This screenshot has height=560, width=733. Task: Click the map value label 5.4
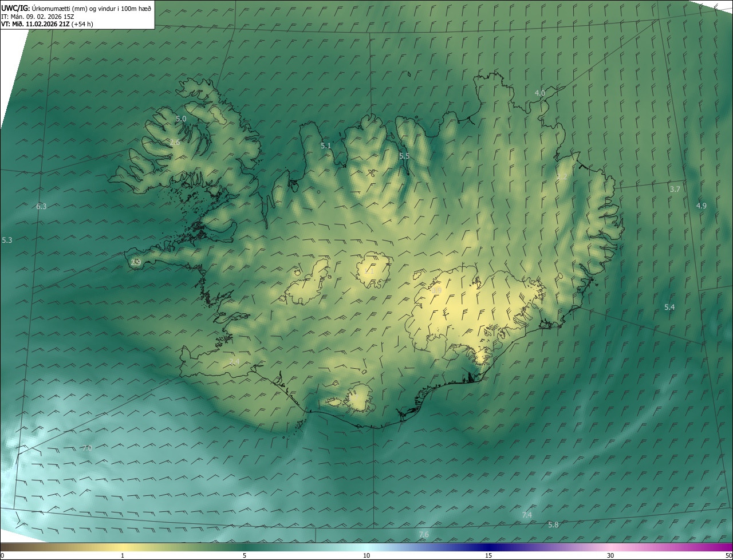point(669,307)
